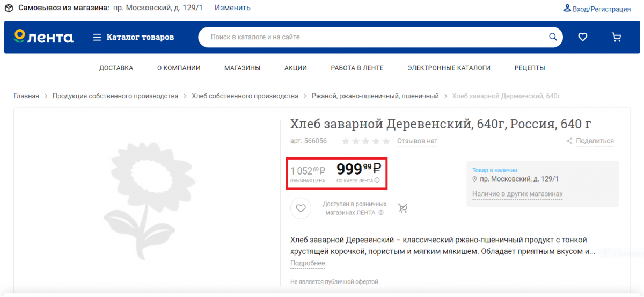The width and height of the screenshot is (644, 297).
Task: Click info icon beside 'магазинах ЛЕНТА'
Action: click(x=381, y=213)
